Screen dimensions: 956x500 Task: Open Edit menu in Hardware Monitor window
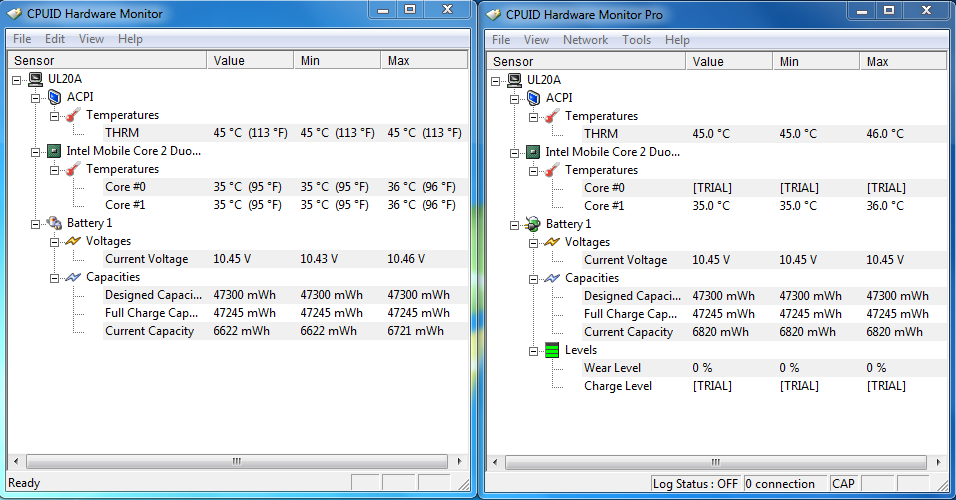point(55,38)
